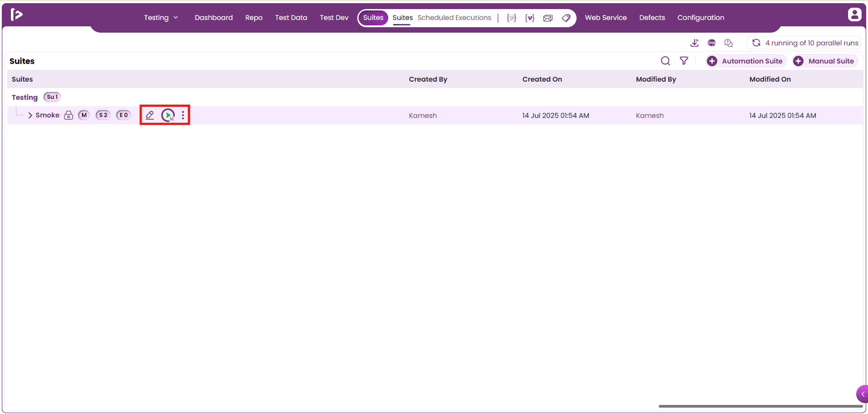Screen dimensions: 868x414
Task: Go to the Dashboard menu
Action: [214, 18]
